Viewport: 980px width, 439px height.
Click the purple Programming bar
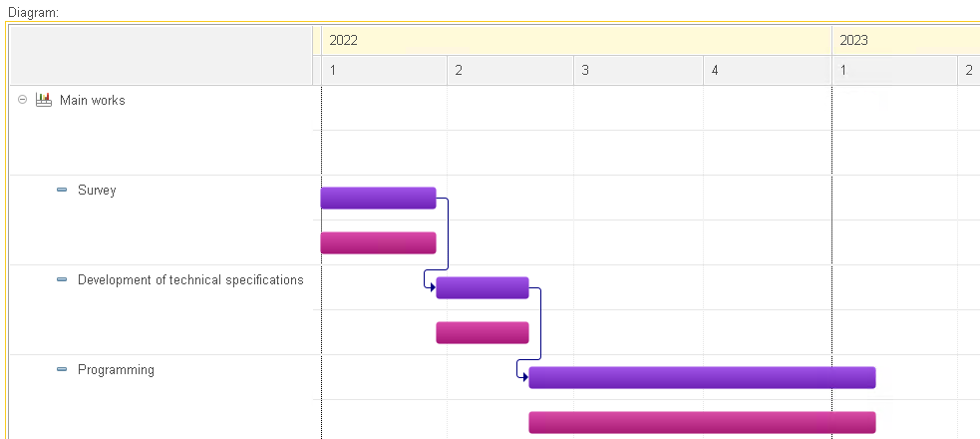click(703, 378)
